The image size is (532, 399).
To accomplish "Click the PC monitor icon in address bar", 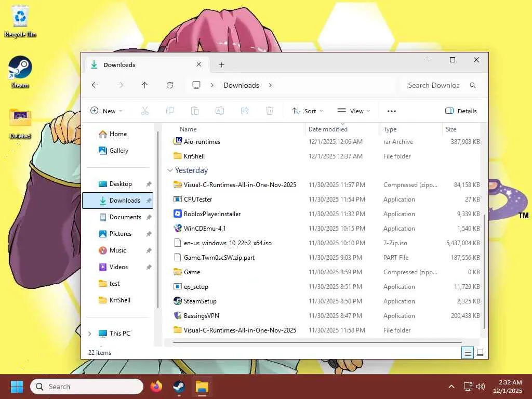I will (x=196, y=85).
